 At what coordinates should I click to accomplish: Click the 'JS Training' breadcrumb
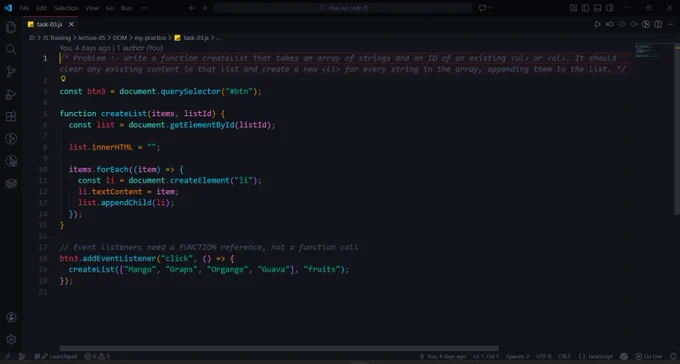(56, 38)
